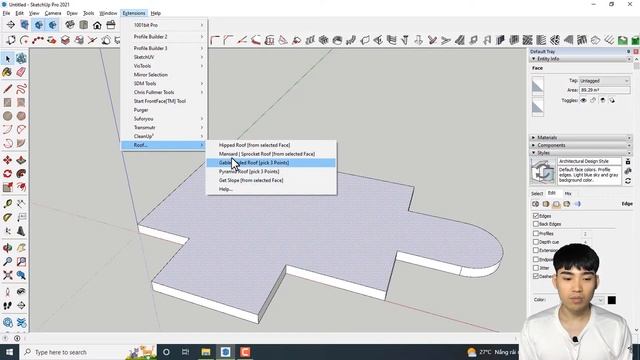The image size is (640, 360).
Task: Open the CleanUp³ submenu
Action: (x=164, y=136)
